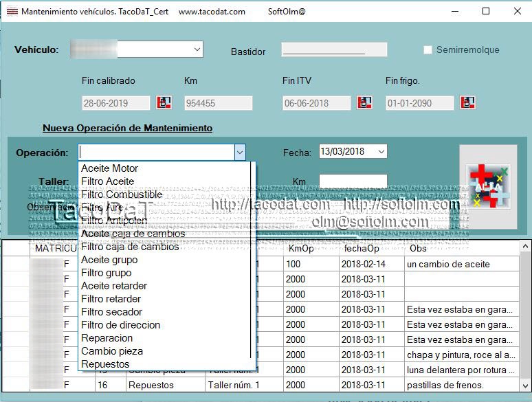Screen dimensions: 532x402
Task: Click the save icon beside Fin calibrado date
Action: point(164,103)
